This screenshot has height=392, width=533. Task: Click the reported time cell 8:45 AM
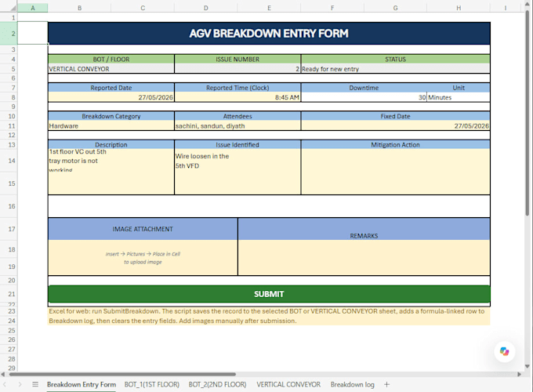[237, 97]
